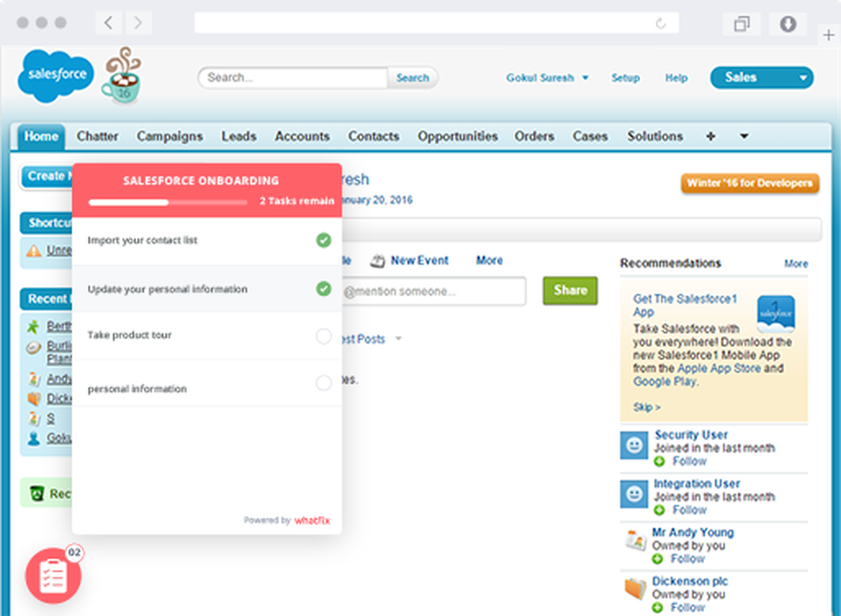This screenshot has height=616, width=841.
Task: Open the browser tabs overview icon
Action: click(x=742, y=24)
